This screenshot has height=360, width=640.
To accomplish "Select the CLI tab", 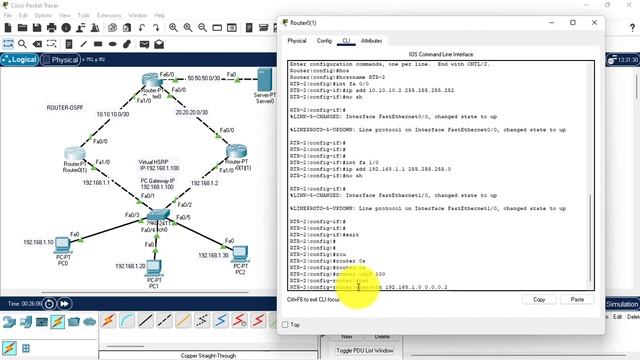I will click(346, 41).
